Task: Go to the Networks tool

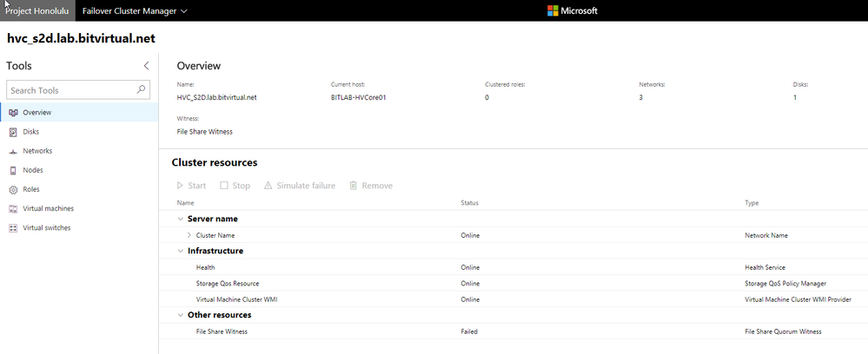Action: tap(79, 151)
